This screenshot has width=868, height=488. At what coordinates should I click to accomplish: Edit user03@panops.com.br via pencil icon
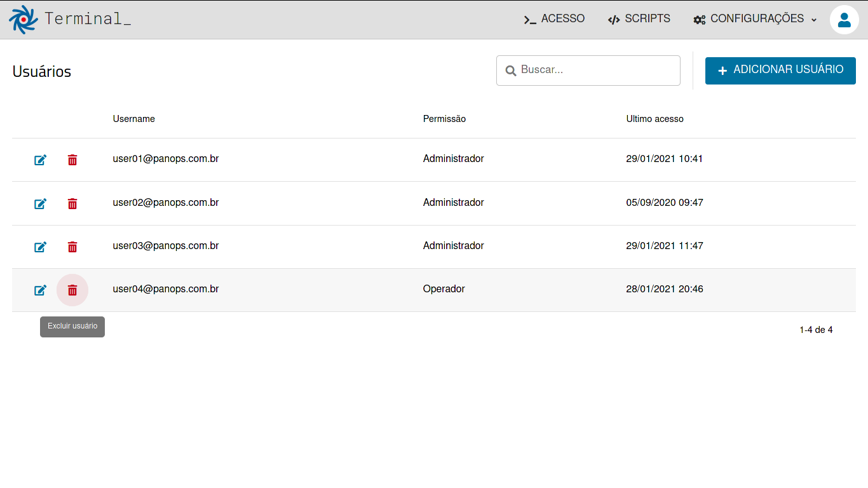click(40, 247)
